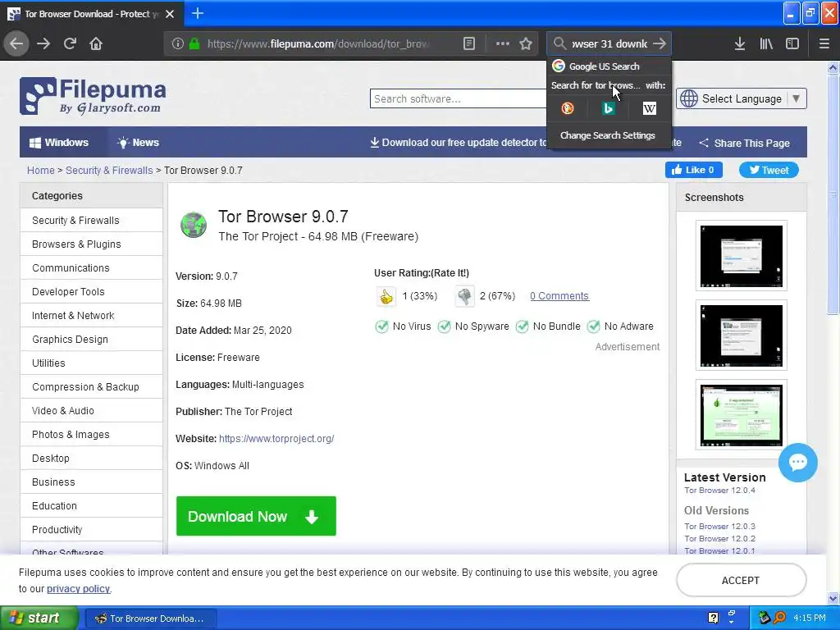Go to Home breadcrumb link

pos(41,171)
